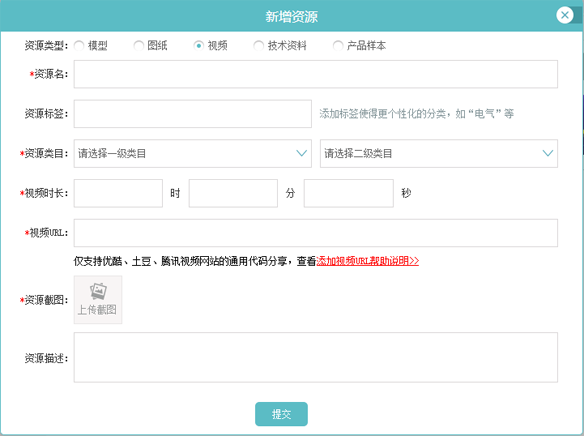
Task: Click inside the 资源描述 description textarea
Action: coord(315,357)
